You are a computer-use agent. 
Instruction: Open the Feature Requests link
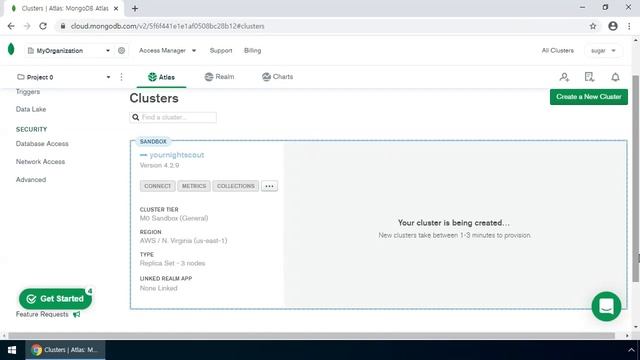tap(42, 314)
